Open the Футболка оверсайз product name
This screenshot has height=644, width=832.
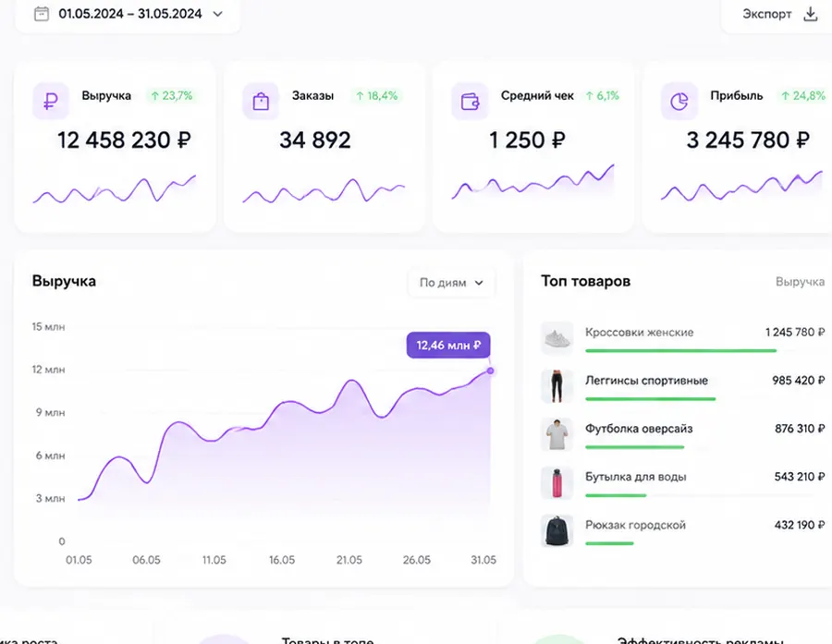pos(639,429)
